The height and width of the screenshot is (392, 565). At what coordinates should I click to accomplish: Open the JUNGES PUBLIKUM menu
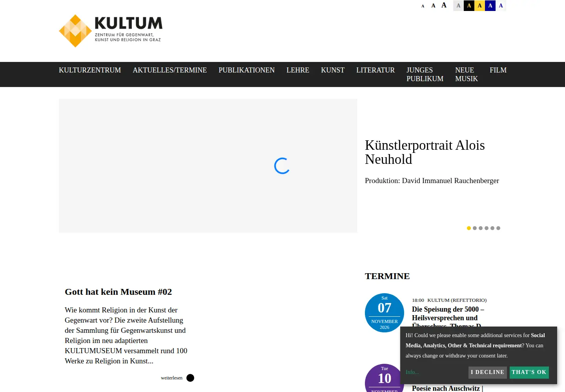click(x=425, y=74)
